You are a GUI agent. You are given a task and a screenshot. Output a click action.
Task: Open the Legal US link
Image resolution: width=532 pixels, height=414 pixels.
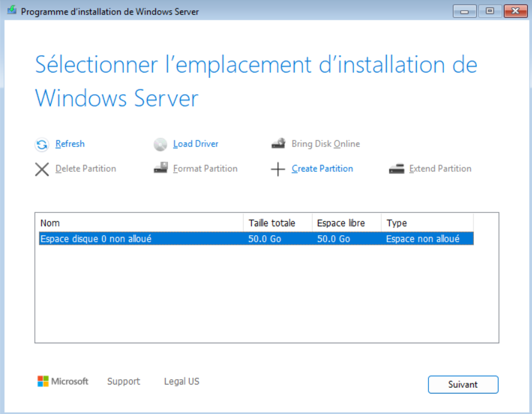(x=182, y=382)
